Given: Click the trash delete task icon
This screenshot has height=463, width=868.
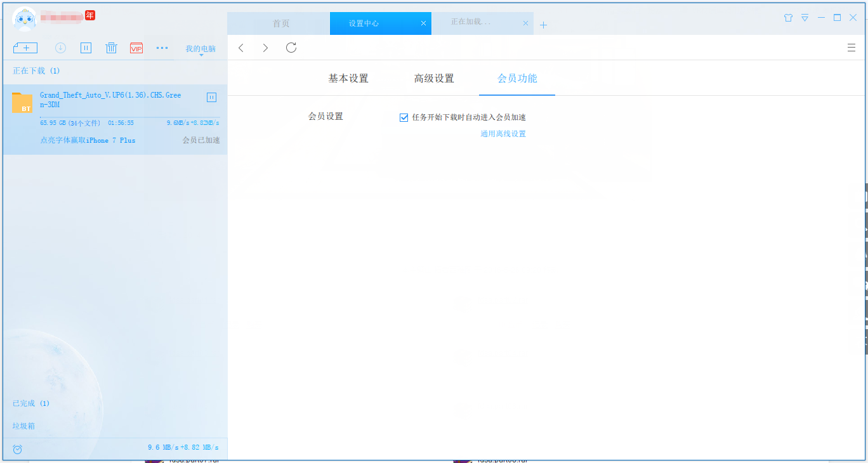Looking at the screenshot, I should 111,48.
